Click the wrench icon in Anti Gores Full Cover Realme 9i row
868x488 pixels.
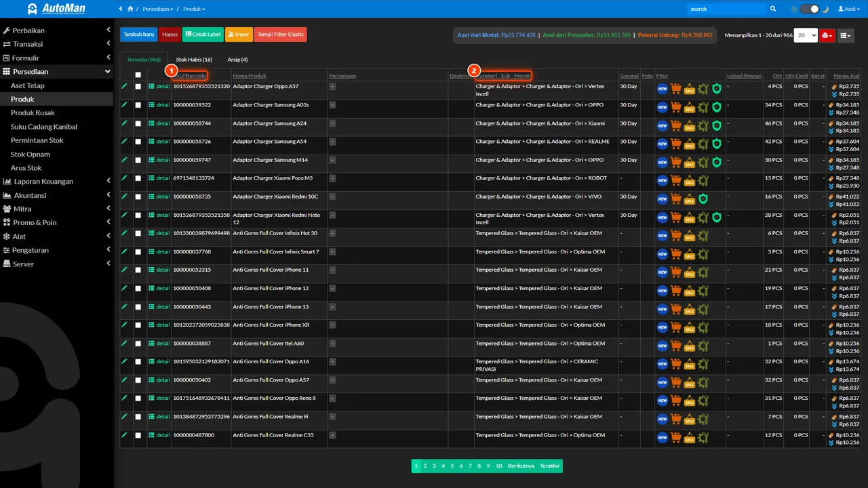pos(703,419)
